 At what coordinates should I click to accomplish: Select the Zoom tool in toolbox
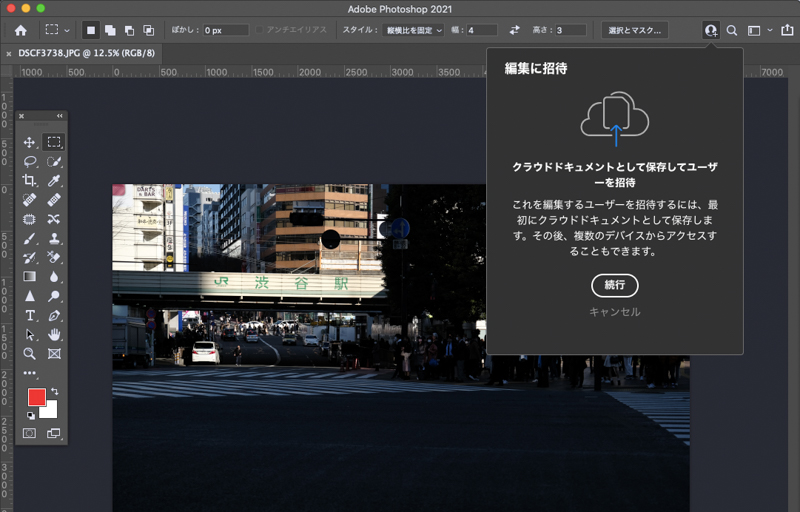point(30,353)
